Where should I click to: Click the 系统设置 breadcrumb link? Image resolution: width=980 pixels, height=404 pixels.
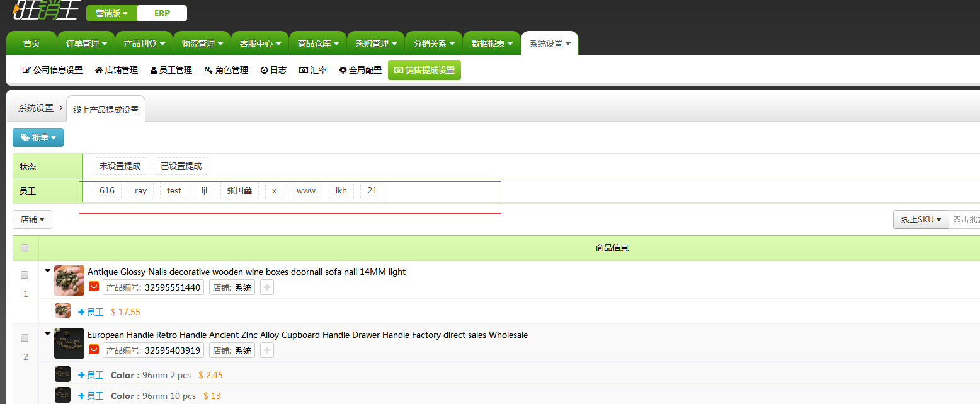[x=36, y=108]
